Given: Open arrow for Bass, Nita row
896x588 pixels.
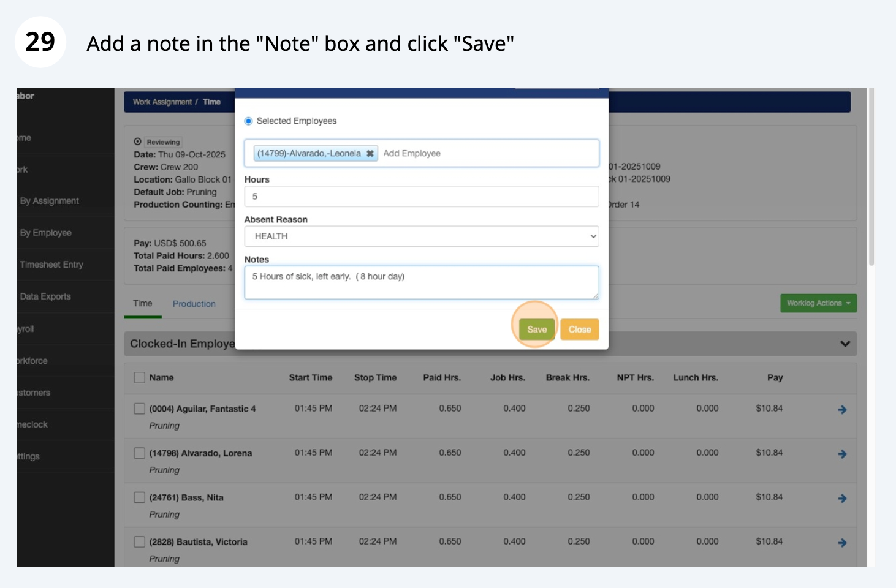Looking at the screenshot, I should 842,499.
